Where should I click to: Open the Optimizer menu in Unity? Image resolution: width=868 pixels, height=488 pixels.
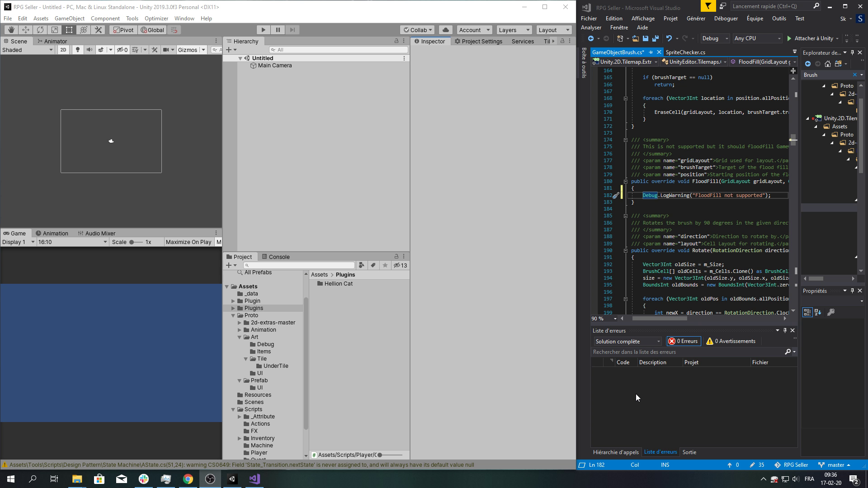(156, 19)
